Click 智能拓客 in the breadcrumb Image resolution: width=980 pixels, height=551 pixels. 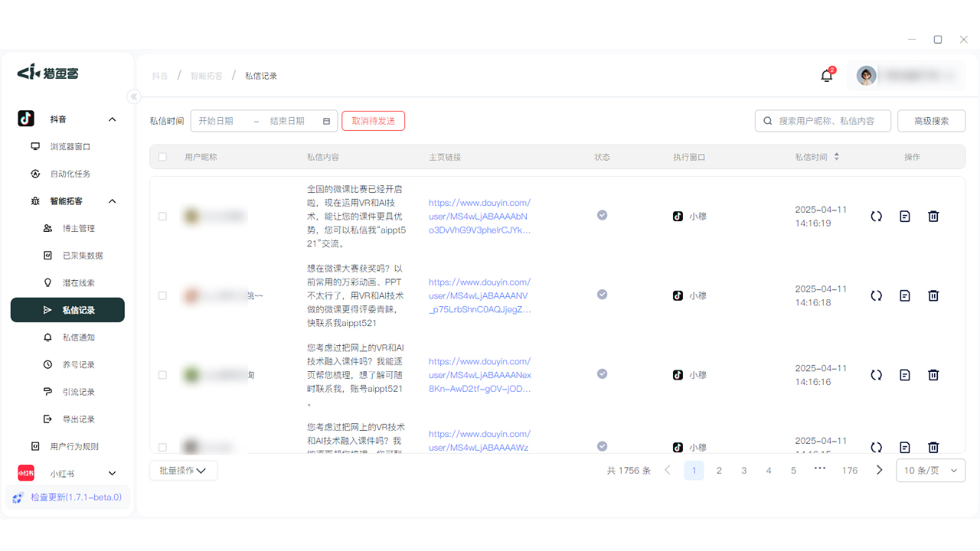[207, 76]
